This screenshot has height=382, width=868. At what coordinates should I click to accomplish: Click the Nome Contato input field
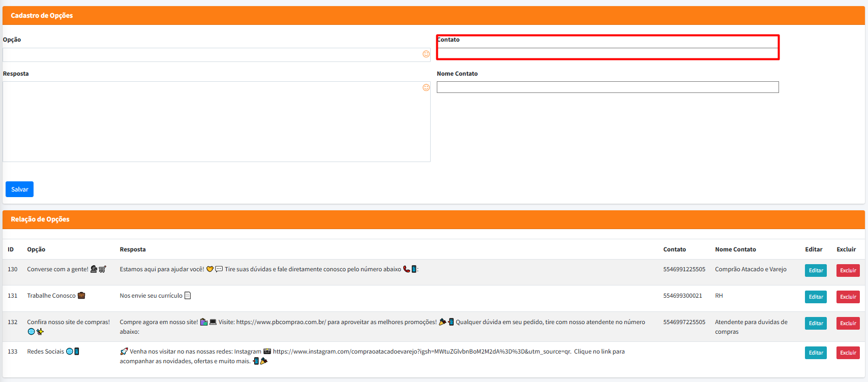pyautogui.click(x=607, y=87)
